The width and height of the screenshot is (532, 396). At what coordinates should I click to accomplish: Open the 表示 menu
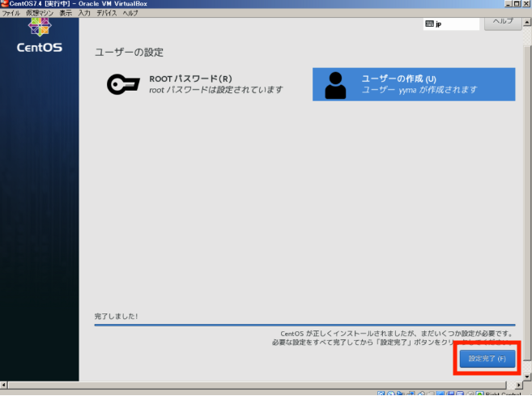[66, 13]
